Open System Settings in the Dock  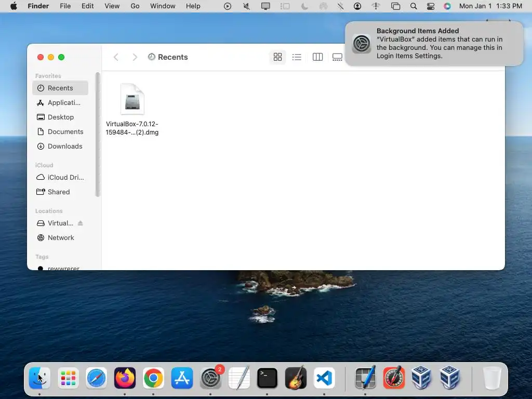pyautogui.click(x=210, y=378)
